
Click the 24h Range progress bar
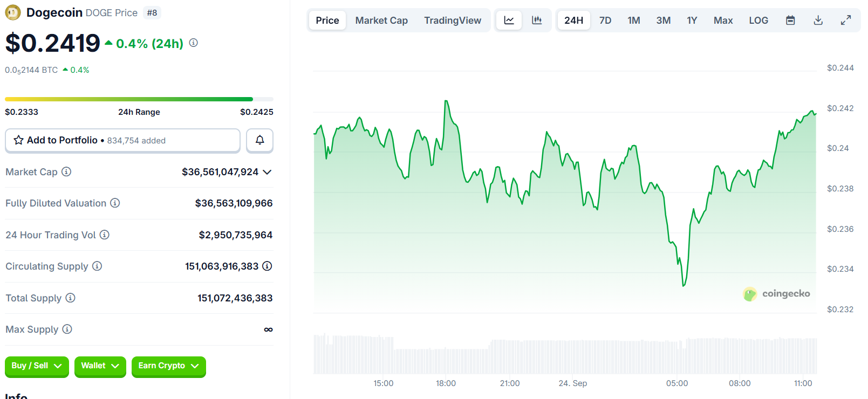point(139,99)
